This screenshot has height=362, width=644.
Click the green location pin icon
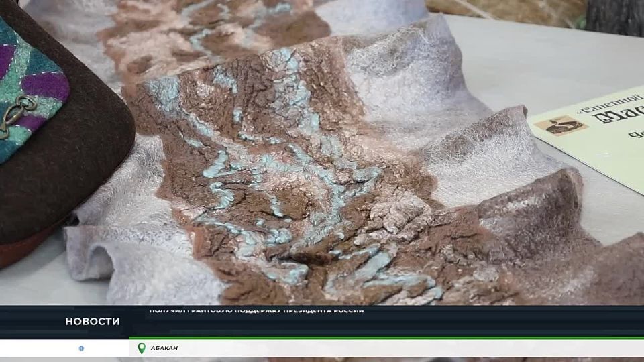coord(142,348)
